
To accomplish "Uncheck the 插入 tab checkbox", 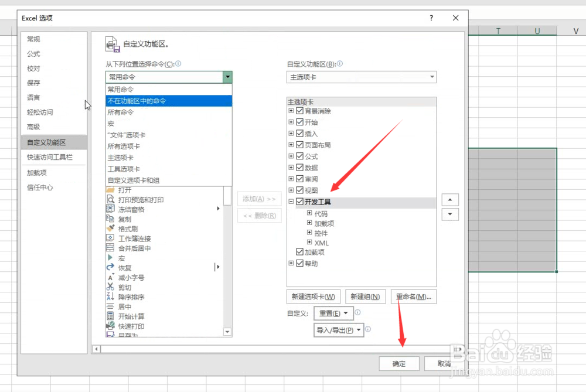I will [x=299, y=134].
